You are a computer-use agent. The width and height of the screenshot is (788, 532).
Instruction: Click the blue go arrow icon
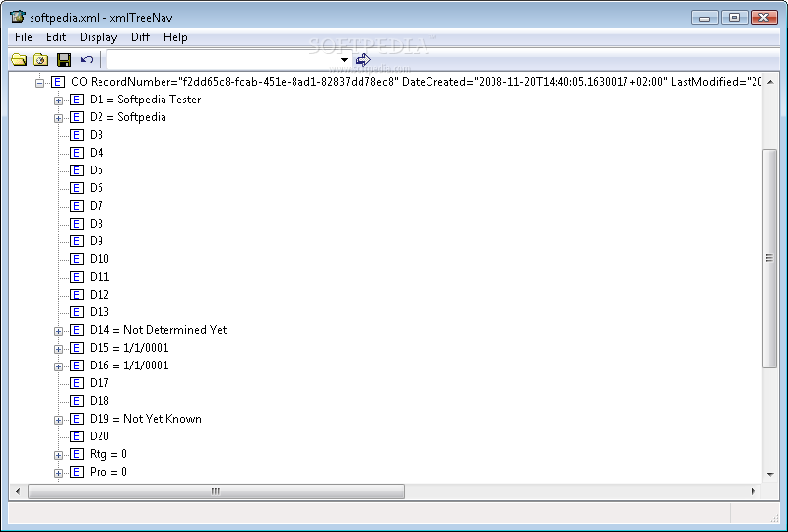[x=362, y=60]
